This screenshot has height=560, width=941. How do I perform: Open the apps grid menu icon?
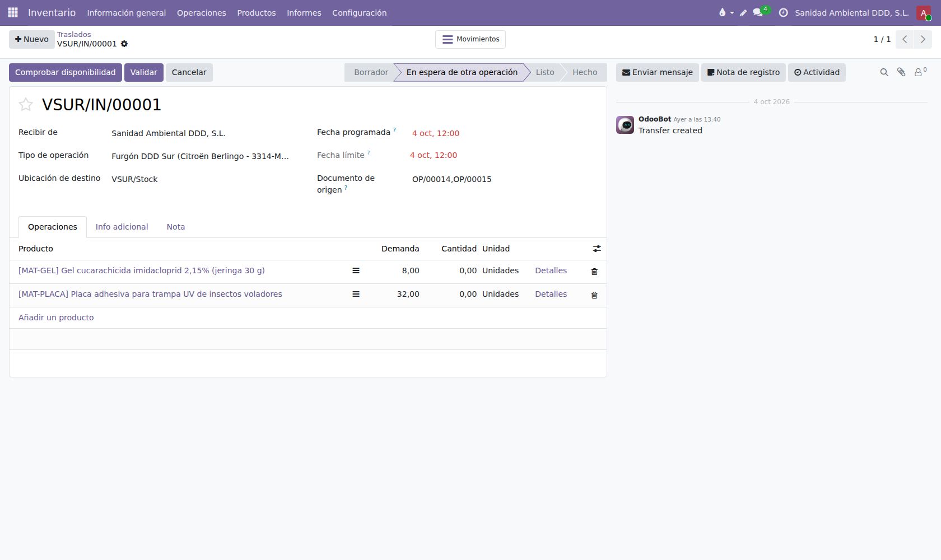tap(13, 12)
